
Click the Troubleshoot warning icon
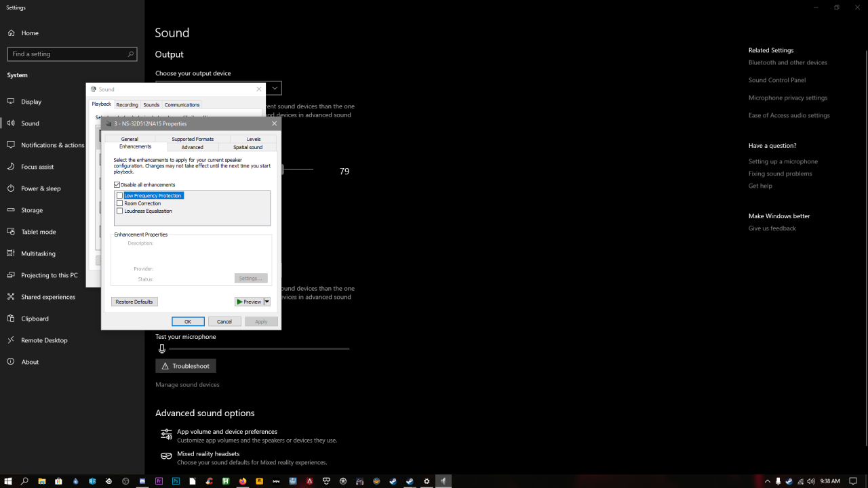tap(163, 366)
